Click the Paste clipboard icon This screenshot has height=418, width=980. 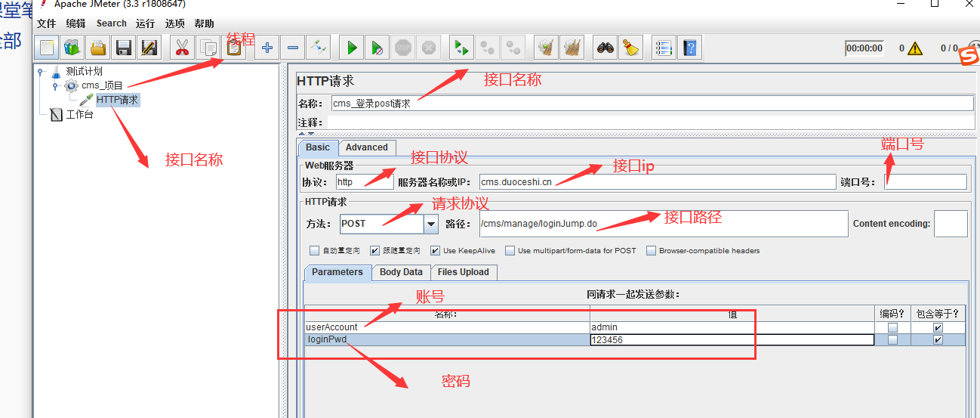pos(233,48)
